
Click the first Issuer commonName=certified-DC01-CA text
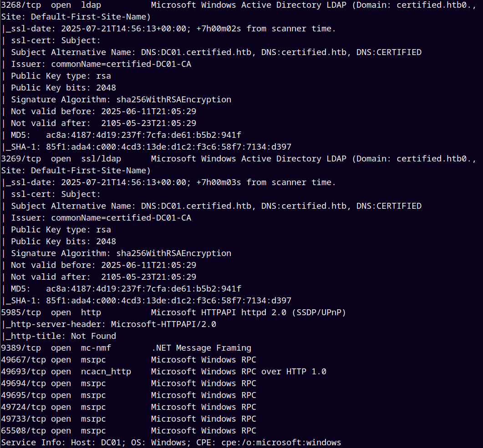tap(121, 64)
